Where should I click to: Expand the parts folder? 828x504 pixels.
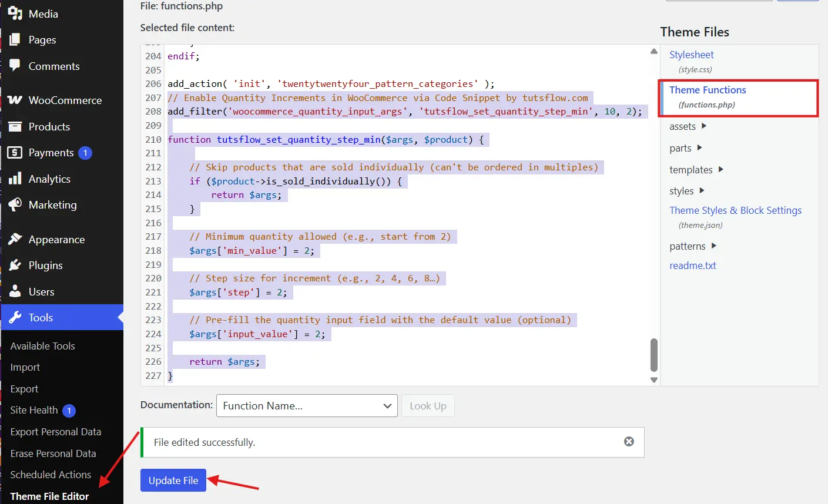(x=686, y=148)
